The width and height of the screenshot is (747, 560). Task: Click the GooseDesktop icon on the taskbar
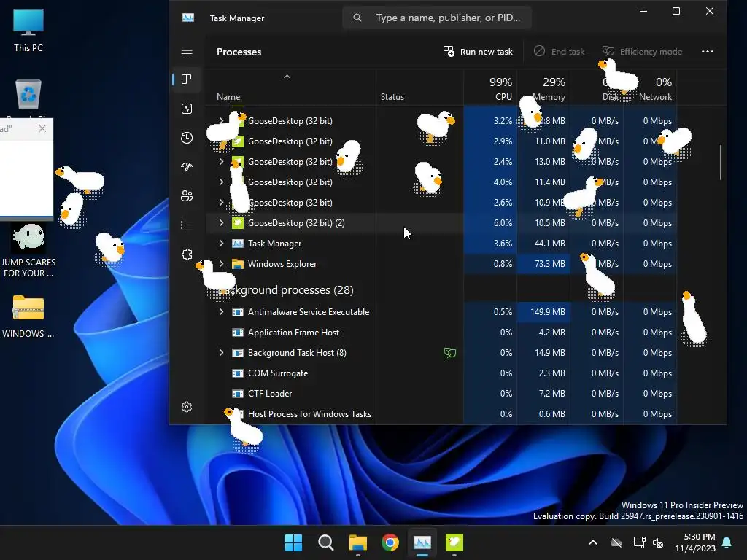tap(454, 542)
